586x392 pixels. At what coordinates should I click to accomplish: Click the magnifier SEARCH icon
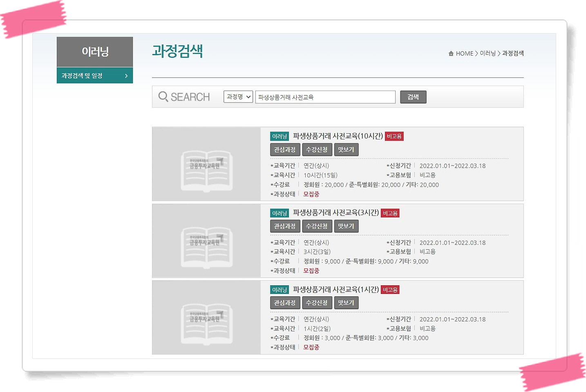point(163,97)
